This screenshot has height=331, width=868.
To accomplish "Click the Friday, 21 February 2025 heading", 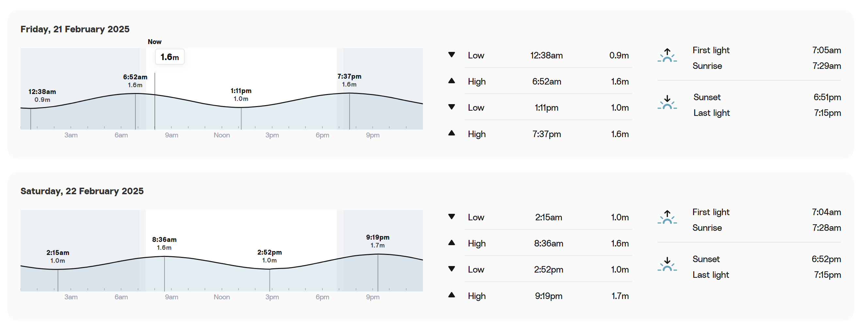I will click(x=75, y=29).
